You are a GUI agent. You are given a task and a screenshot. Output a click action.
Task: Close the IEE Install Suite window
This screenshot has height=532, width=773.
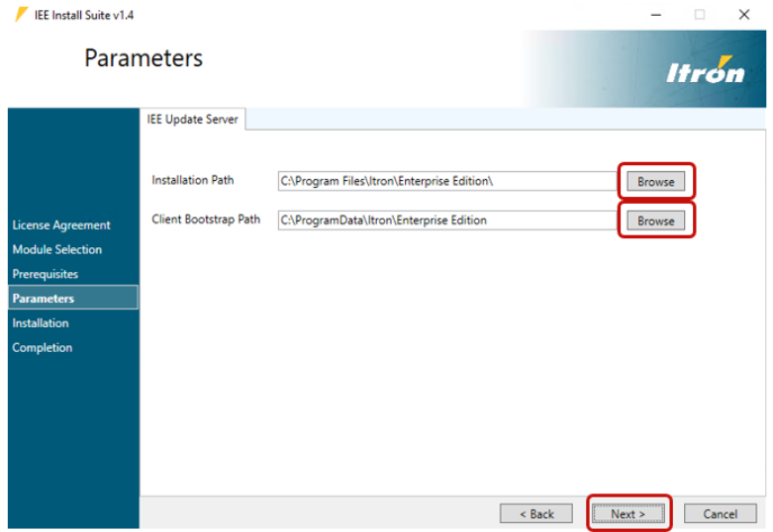point(744,15)
